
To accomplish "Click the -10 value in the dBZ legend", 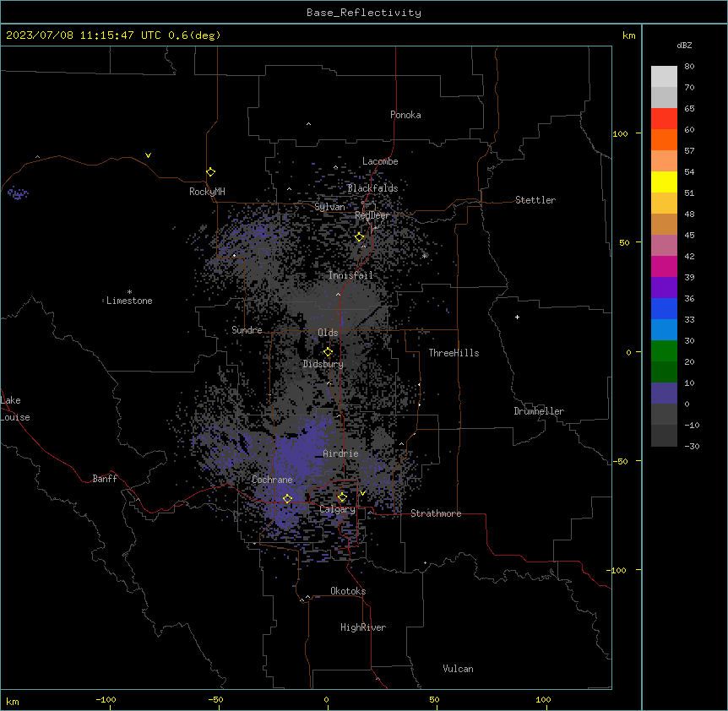I will click(x=692, y=425).
